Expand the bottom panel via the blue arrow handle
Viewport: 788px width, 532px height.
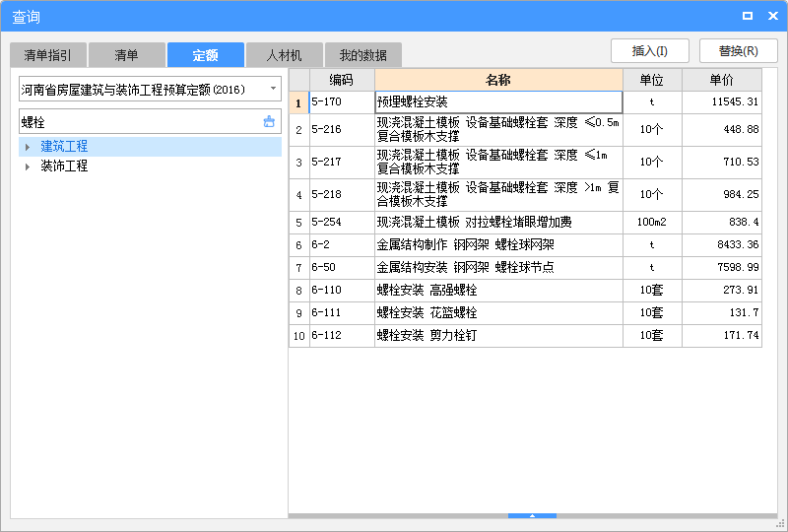532,515
